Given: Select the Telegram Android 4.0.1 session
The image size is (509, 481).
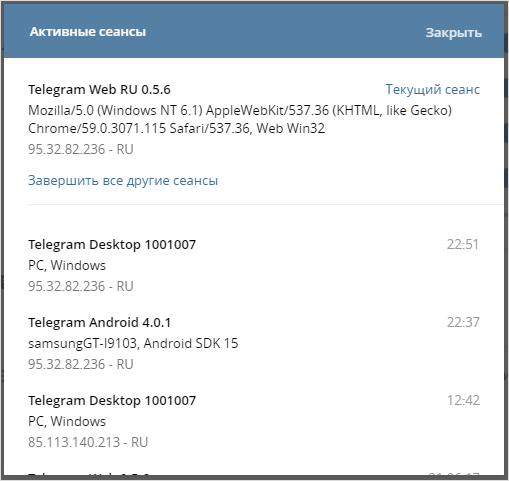Looking at the screenshot, I should coord(99,322).
